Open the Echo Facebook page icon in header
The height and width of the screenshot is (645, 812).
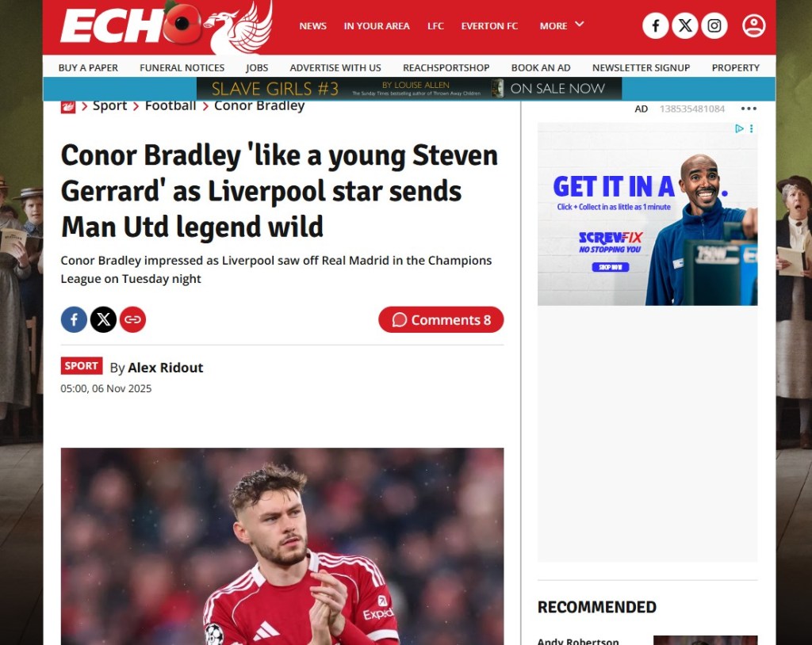tap(656, 26)
